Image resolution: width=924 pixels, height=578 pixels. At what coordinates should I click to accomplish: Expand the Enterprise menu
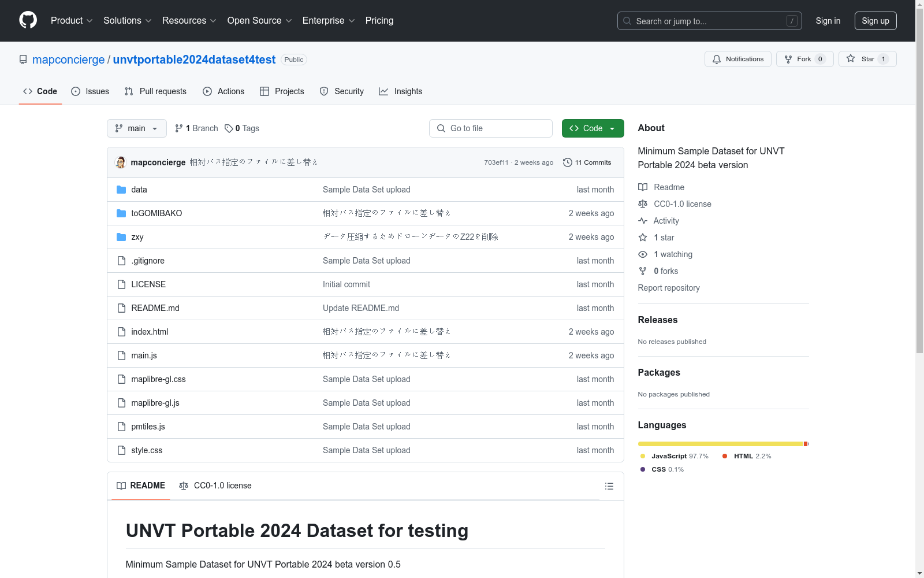click(329, 21)
